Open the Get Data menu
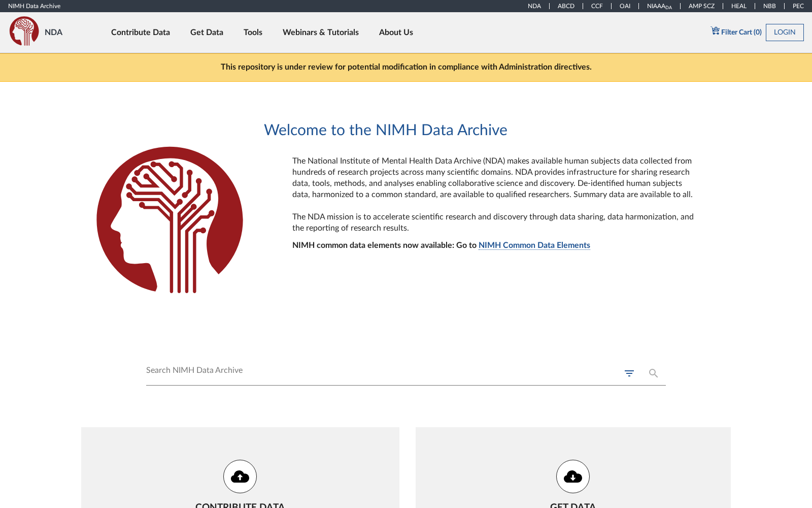812x508 pixels. 207,32
